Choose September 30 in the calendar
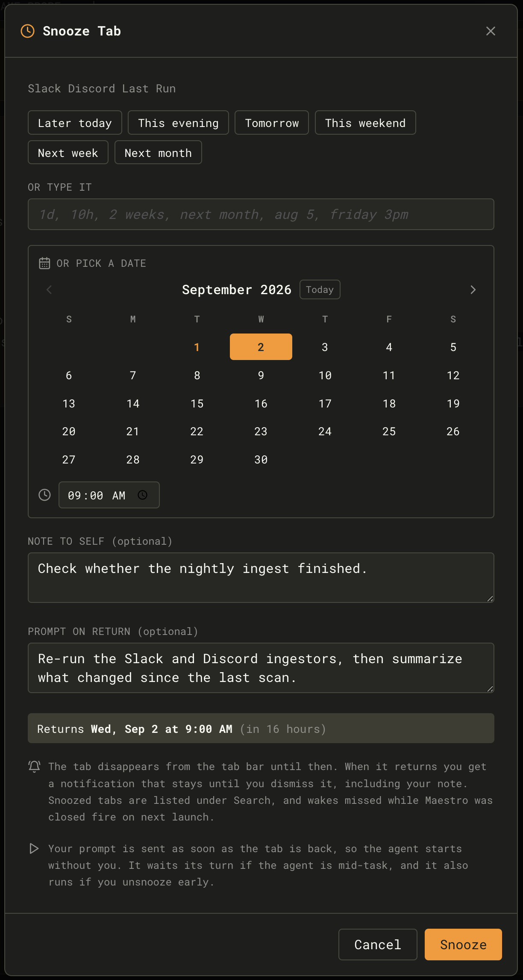Viewport: 523px width, 980px height. 261,459
